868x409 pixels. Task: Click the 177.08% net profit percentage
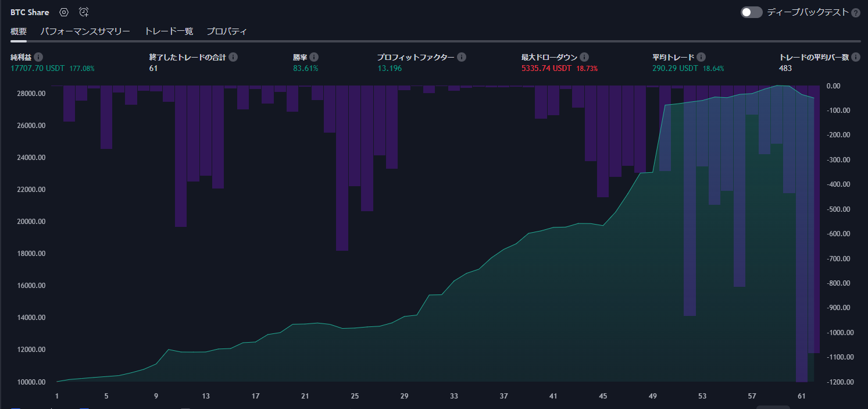pos(82,68)
